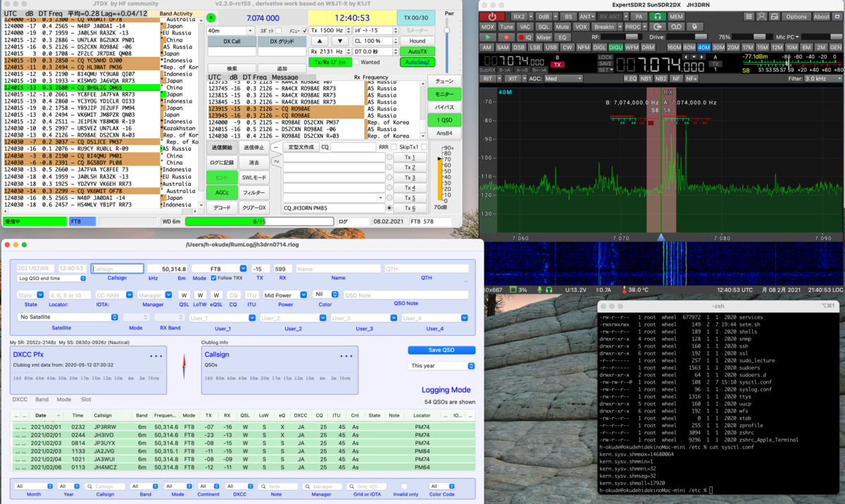Click the device icon left of Options
Screen dimensions: 845x504
[x=775, y=16]
